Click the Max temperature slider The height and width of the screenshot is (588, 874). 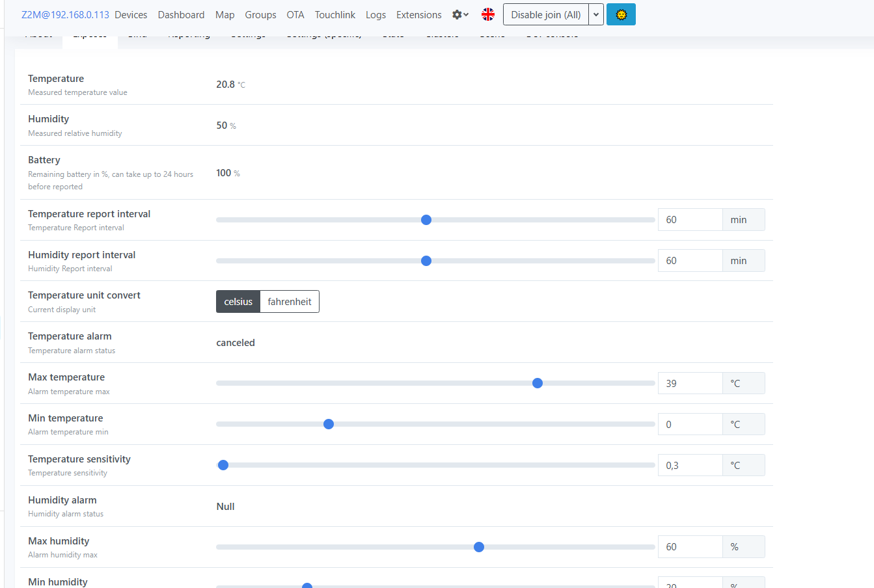(435, 383)
